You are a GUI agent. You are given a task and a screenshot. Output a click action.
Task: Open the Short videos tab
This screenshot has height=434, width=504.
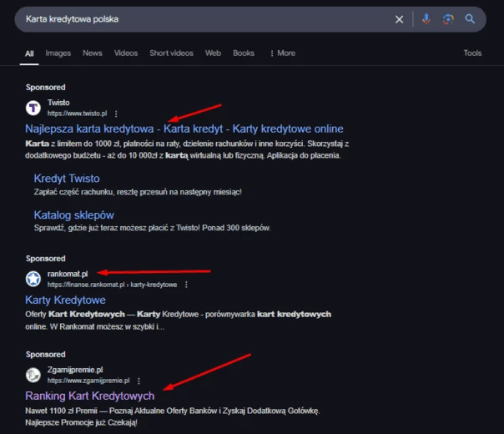[171, 53]
